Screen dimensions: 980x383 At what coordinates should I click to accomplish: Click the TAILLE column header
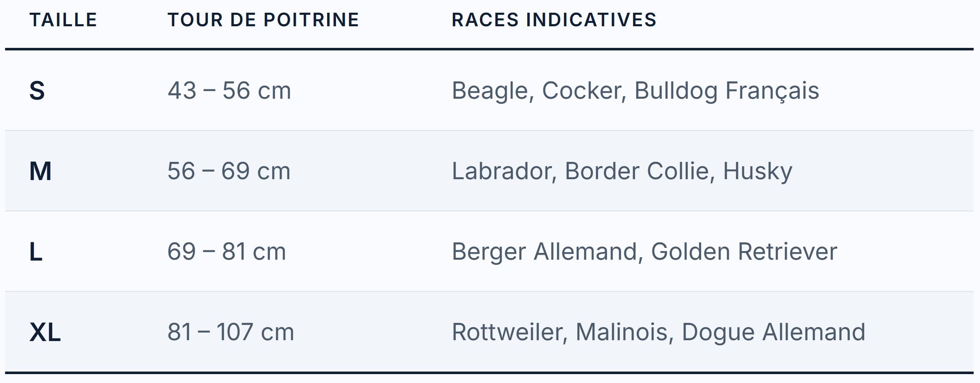[x=63, y=20]
